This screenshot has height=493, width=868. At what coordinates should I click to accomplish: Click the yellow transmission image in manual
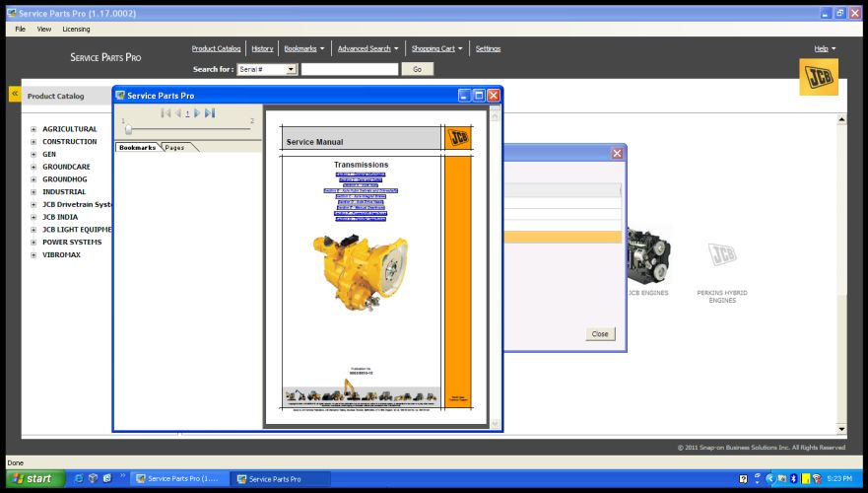tap(360, 271)
